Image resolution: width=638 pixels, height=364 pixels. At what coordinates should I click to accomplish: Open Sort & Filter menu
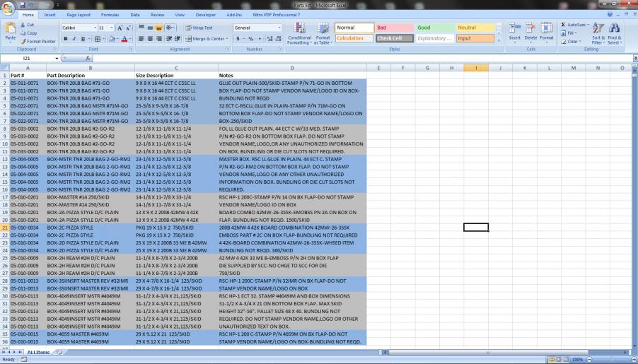(598, 33)
